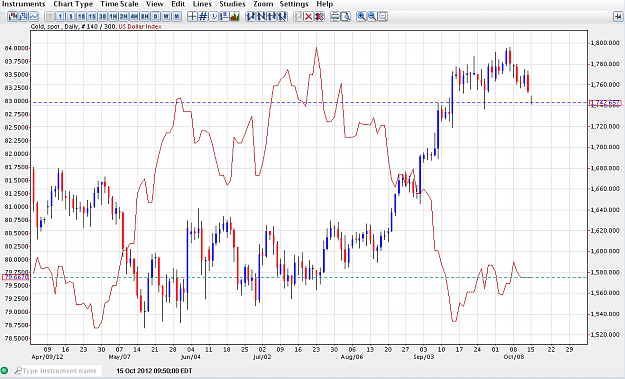The width and height of the screenshot is (625, 379).
Task: Click the 15 Oct 2012 09:50:00 EDT timestamp
Action: pos(154,371)
